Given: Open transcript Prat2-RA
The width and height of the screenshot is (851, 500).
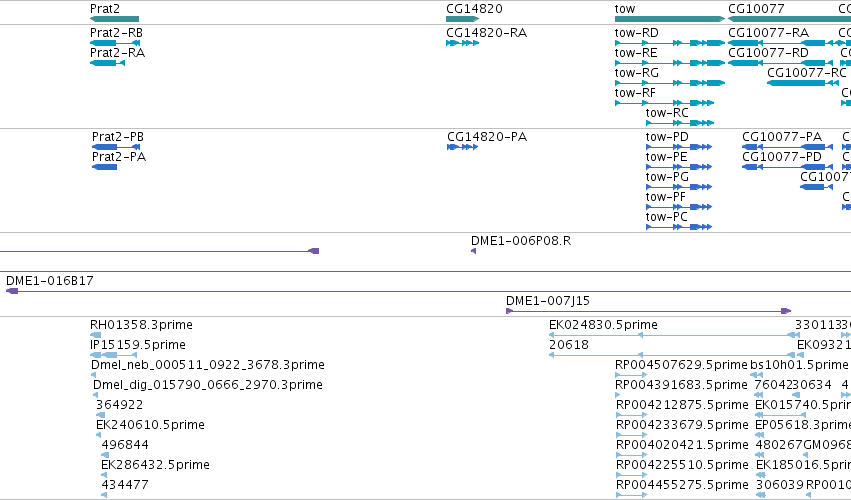Looking at the screenshot, I should coord(117,53).
